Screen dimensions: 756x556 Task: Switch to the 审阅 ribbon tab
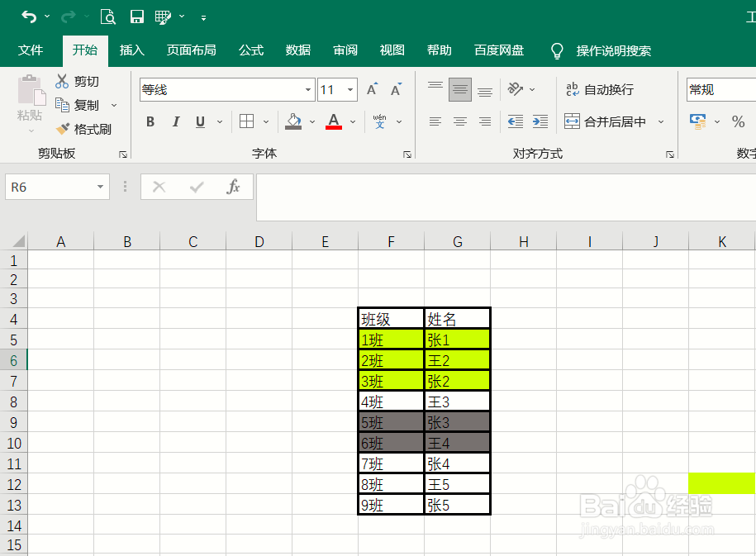point(345,50)
